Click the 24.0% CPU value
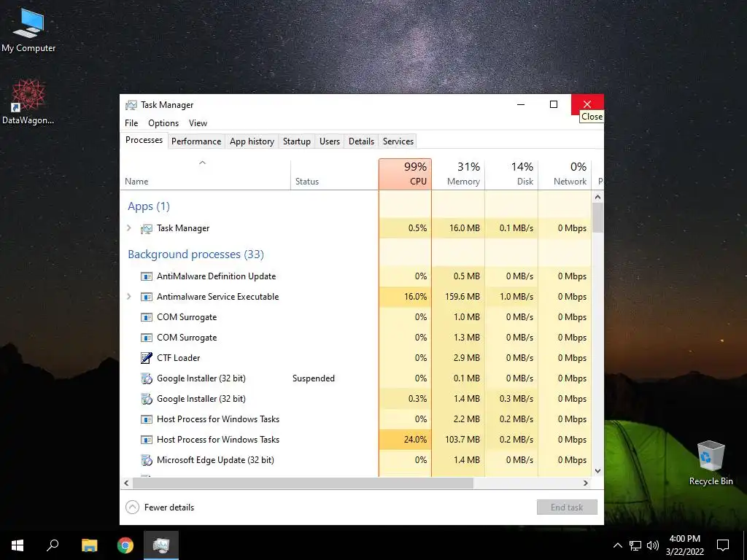Viewport: 747px width, 560px height. (x=415, y=440)
